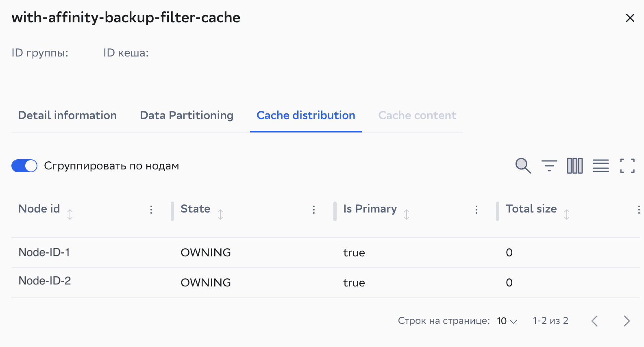Screen dimensions: 644x347
Task: Toggle group by nodes switch
Action: point(24,166)
